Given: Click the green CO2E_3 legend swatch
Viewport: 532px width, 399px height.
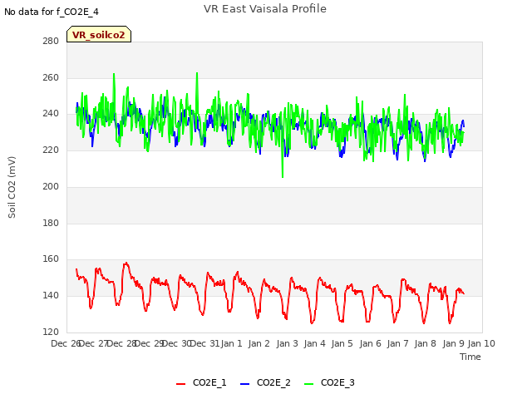Looking at the screenshot, I should tap(308, 384).
